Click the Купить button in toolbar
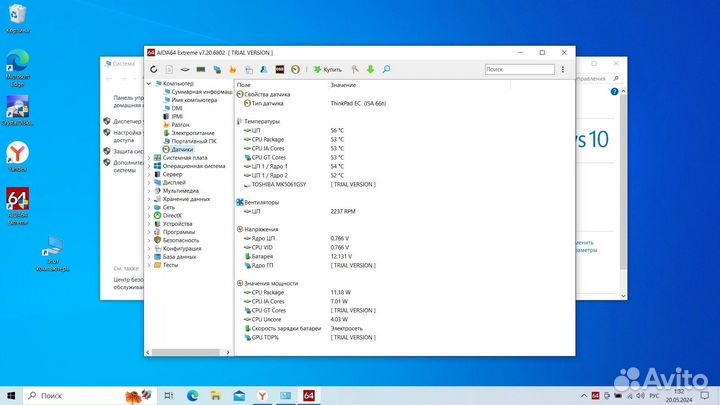Viewport: 720px width, 405px height. (x=328, y=69)
